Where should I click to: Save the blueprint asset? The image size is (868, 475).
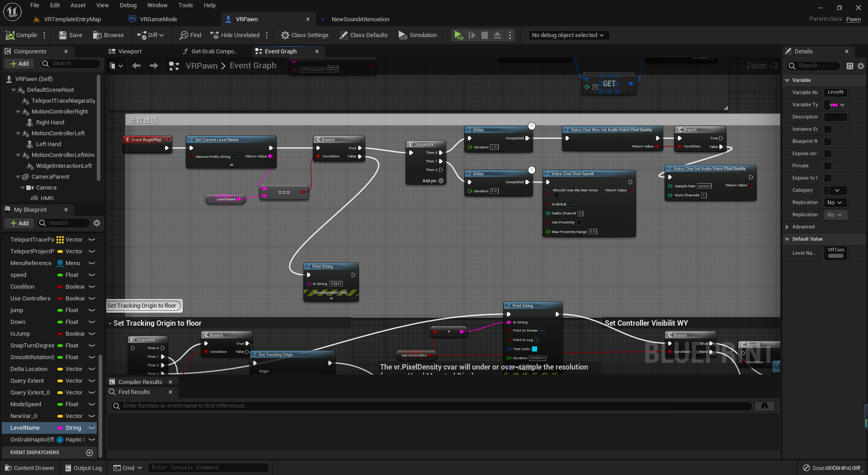71,35
